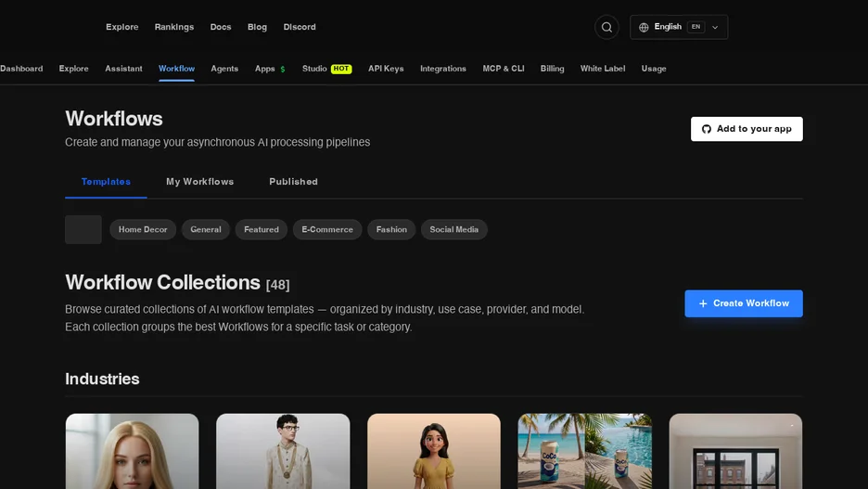
Task: Open Docs in the top header
Action: tap(221, 27)
